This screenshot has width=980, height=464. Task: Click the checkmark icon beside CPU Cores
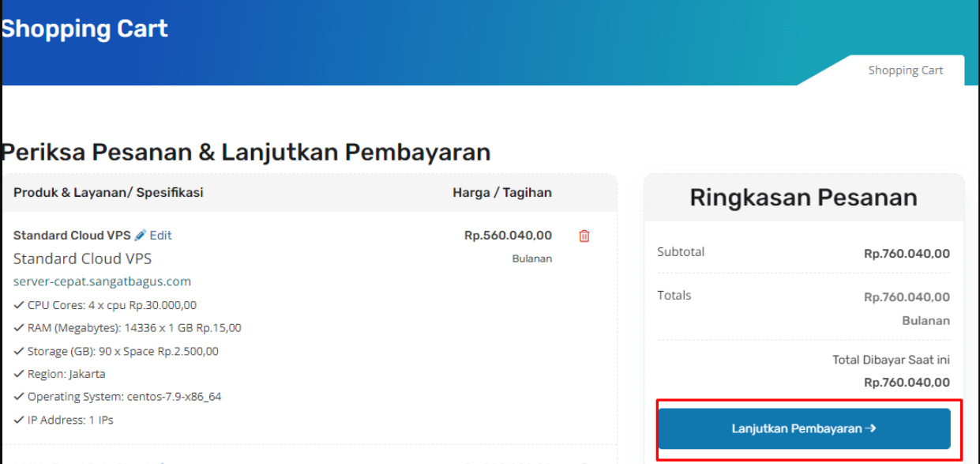pyautogui.click(x=19, y=305)
